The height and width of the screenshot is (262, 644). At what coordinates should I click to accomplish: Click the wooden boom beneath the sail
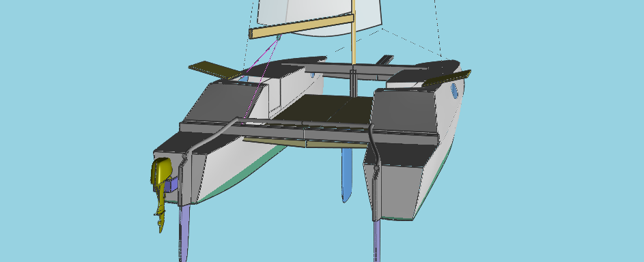click(301, 26)
